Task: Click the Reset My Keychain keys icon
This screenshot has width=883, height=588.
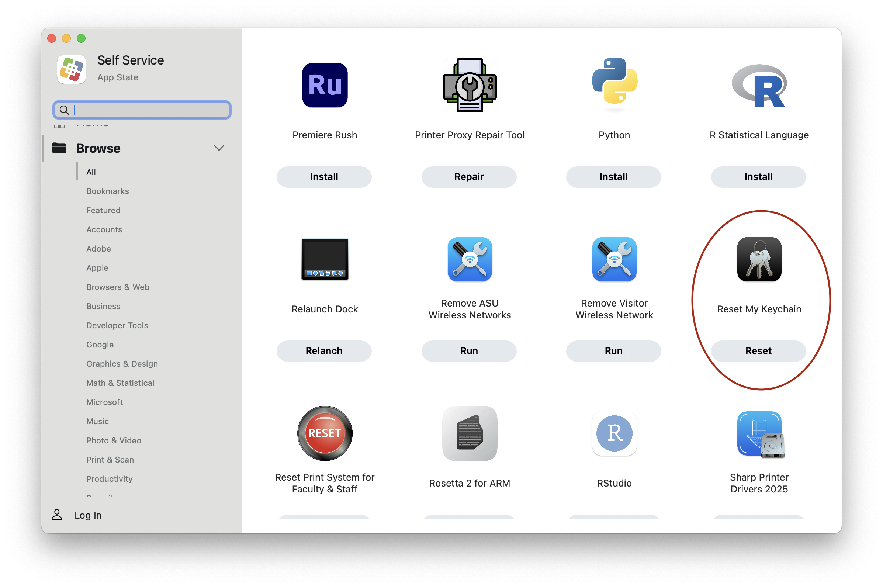Action: click(759, 259)
